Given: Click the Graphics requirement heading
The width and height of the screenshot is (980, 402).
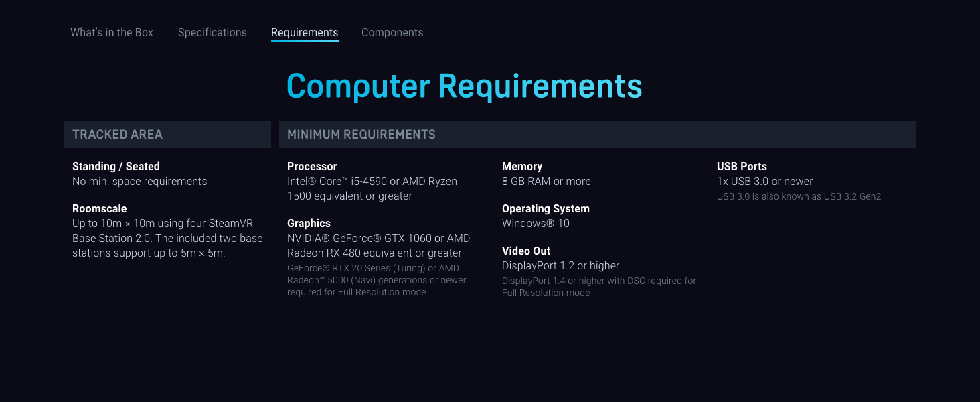Looking at the screenshot, I should (x=309, y=223).
